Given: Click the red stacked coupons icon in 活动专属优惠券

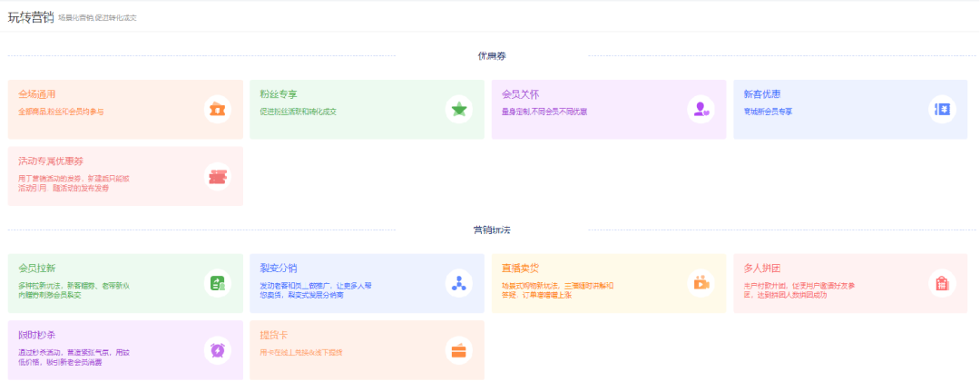Looking at the screenshot, I should click(x=218, y=177).
